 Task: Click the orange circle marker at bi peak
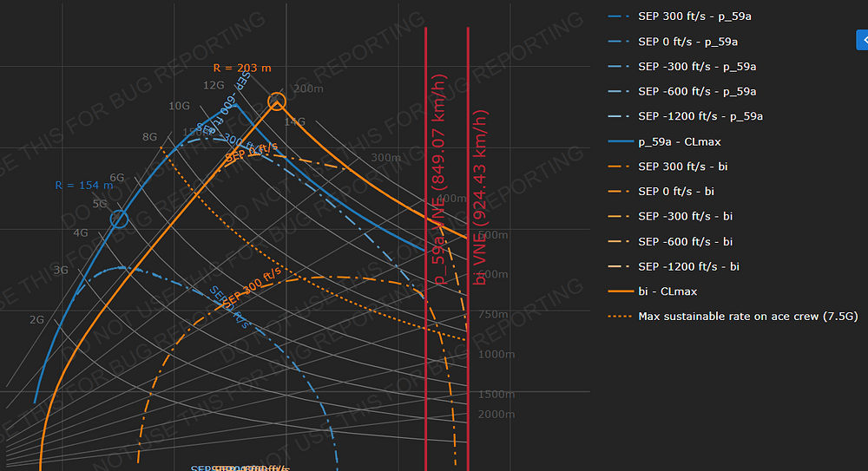(277, 101)
